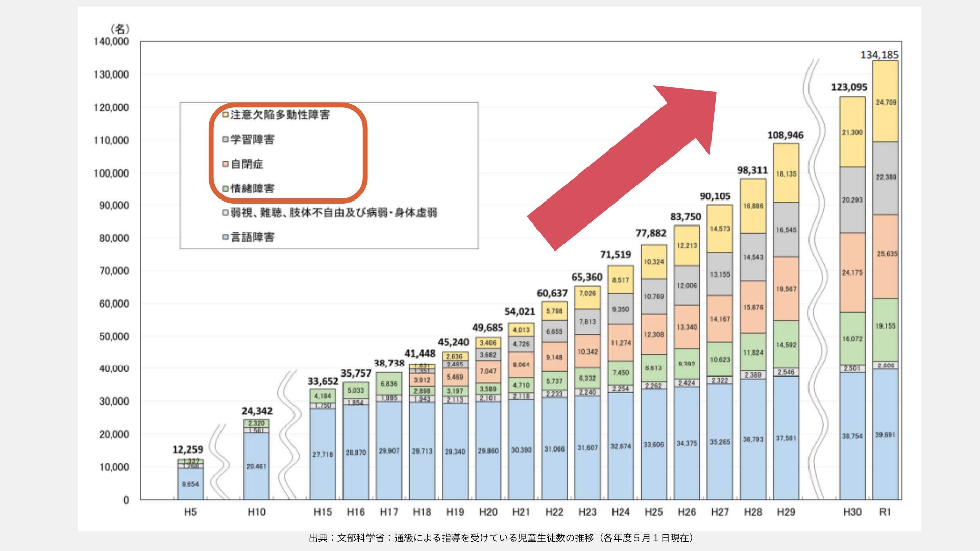
Task: Click the gray 学習障害 legend swatch
Action: (225, 139)
